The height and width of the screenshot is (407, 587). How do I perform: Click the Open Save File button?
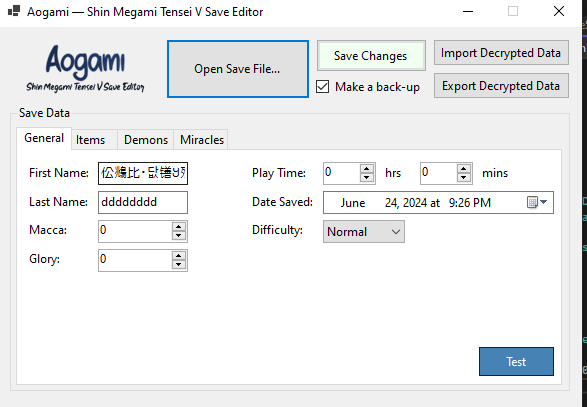tap(238, 69)
